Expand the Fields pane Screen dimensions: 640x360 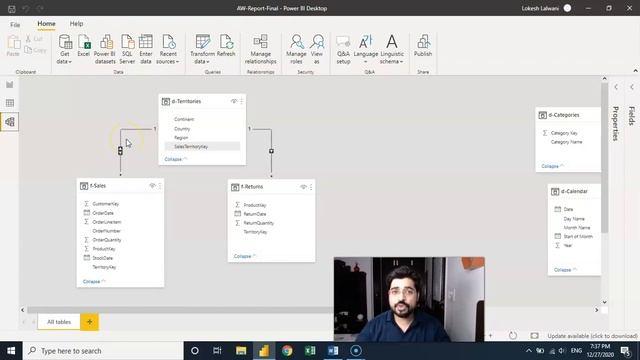pos(632,87)
